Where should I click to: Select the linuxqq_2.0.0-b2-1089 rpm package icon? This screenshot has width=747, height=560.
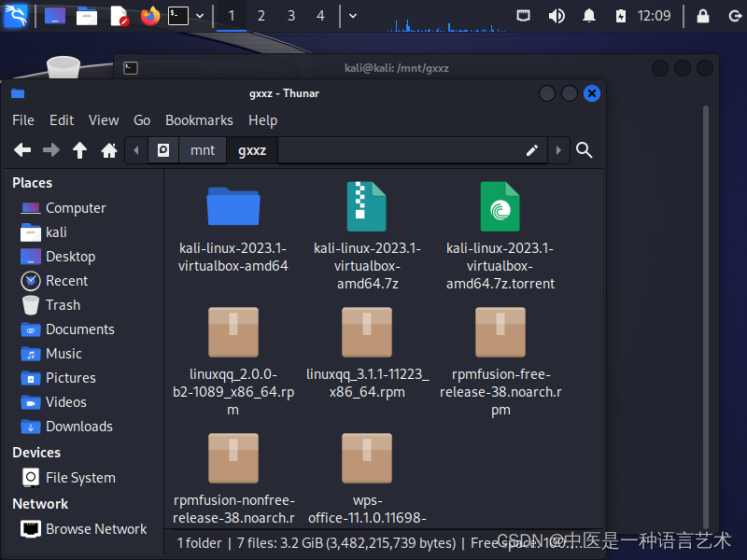pyautogui.click(x=233, y=332)
